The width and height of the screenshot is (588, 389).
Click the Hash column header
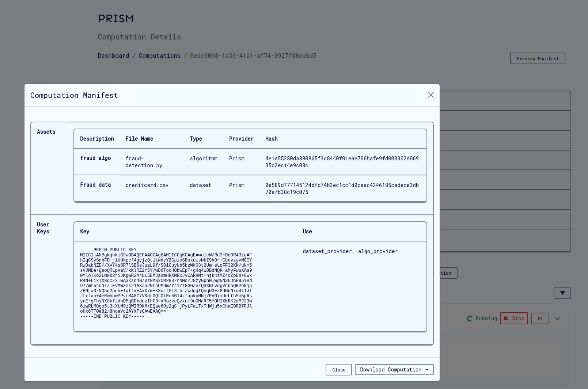click(271, 139)
